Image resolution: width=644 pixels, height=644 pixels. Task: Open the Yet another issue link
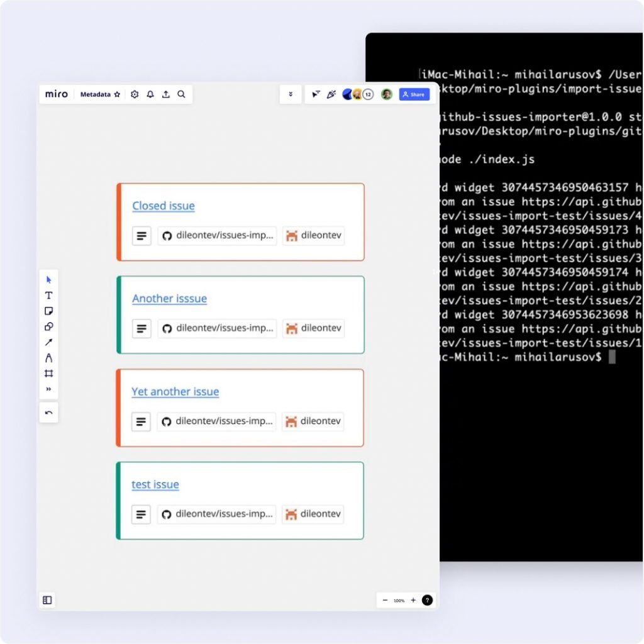(175, 391)
